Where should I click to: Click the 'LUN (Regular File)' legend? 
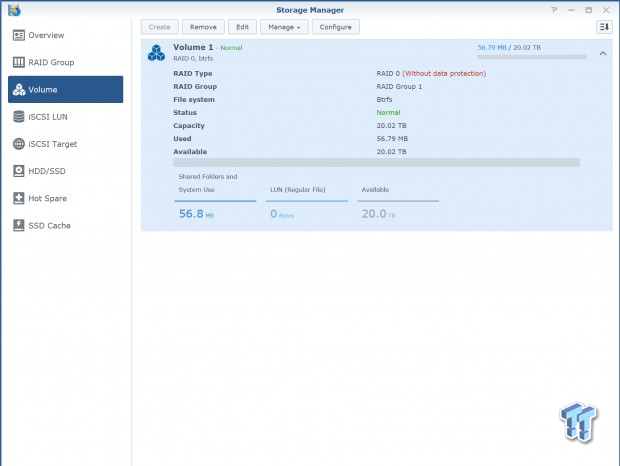point(298,190)
